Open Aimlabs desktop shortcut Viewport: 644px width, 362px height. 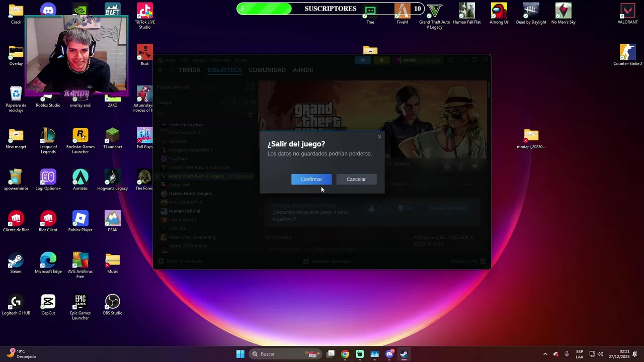tap(80, 180)
